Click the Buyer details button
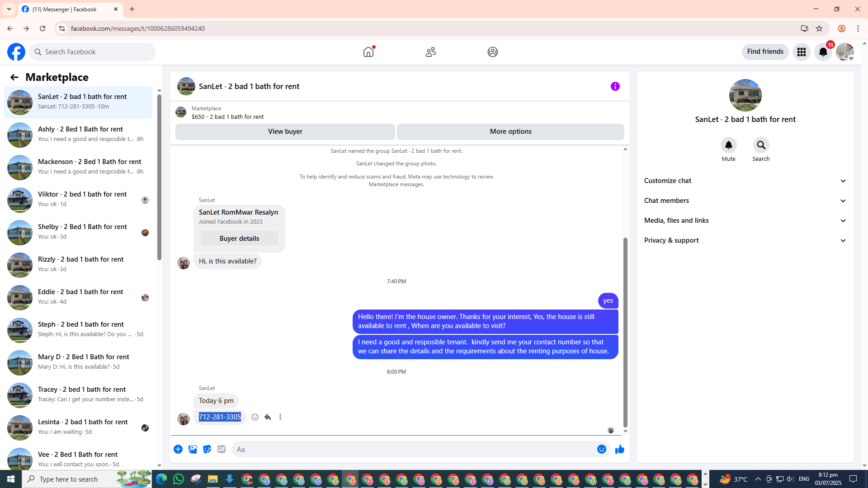Screen dimensions: 868x488 click(x=239, y=239)
